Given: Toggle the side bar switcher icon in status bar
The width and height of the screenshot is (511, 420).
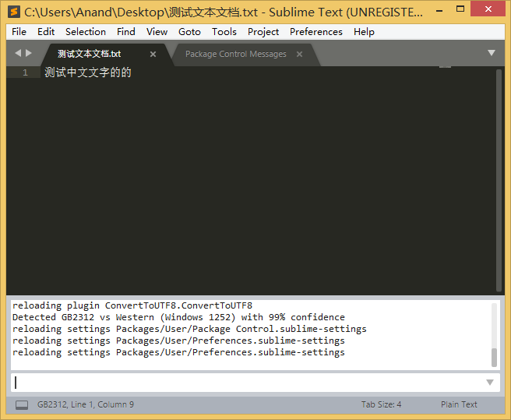Looking at the screenshot, I should coord(22,405).
